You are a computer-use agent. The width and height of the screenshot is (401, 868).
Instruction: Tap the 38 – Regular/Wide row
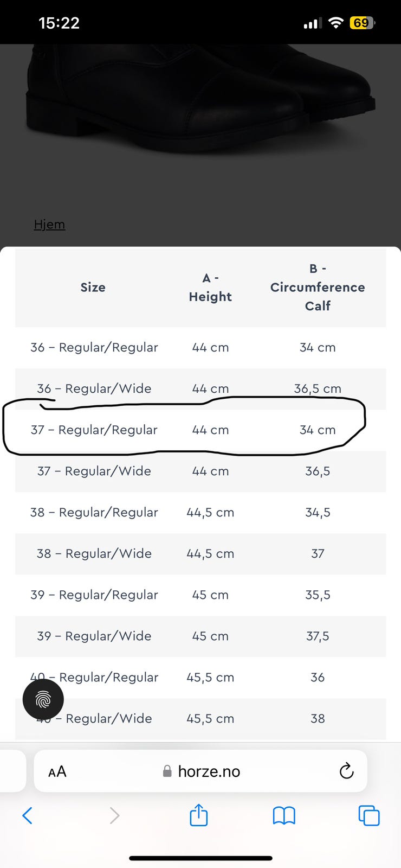(x=200, y=553)
